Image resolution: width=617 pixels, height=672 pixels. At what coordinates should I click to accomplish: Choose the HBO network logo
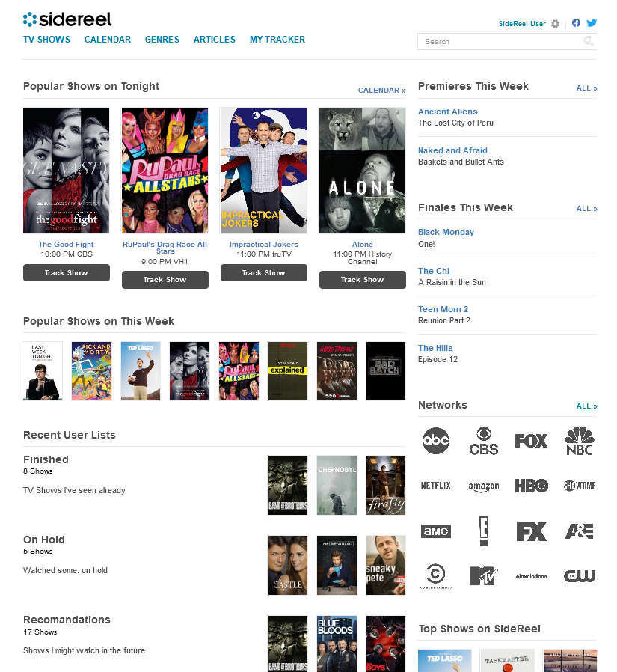pos(531,486)
